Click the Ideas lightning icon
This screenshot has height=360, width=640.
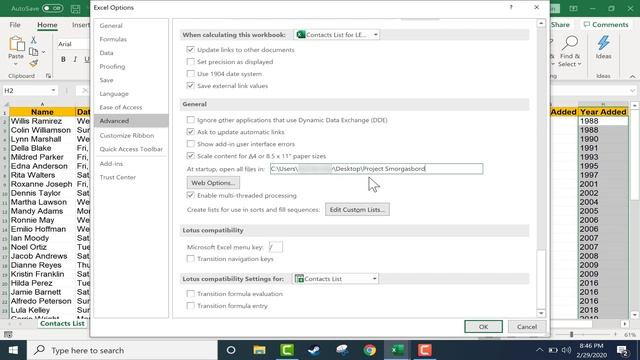(603, 43)
